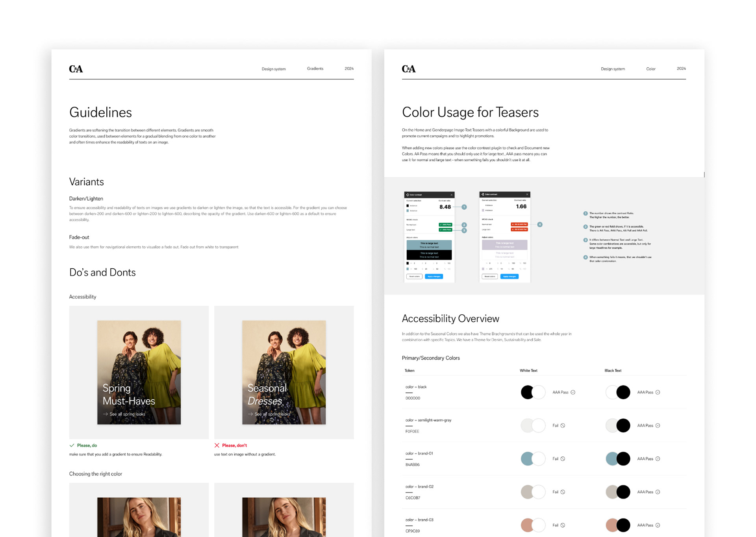
Task: Click annotation marker 4 next to fail badges
Action: point(540,224)
